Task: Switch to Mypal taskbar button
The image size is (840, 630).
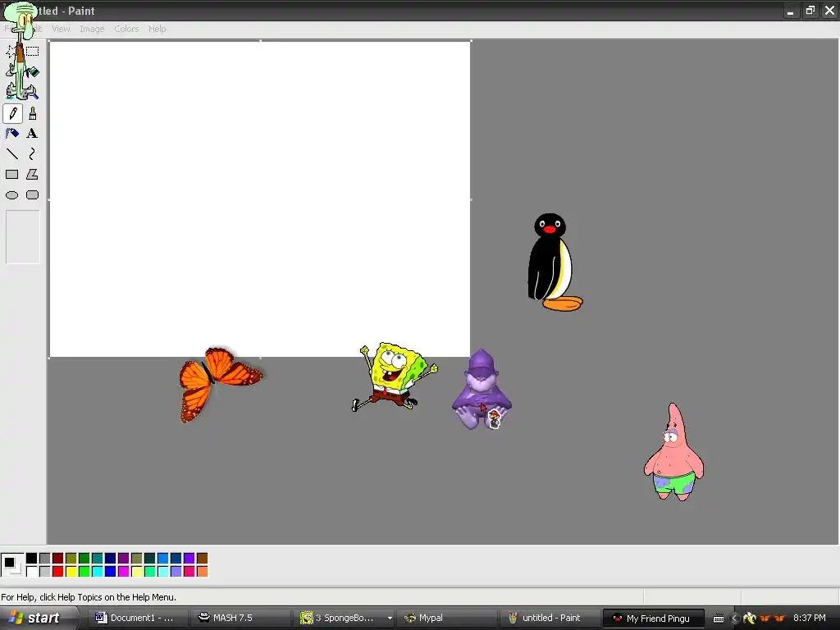Action: point(445,619)
